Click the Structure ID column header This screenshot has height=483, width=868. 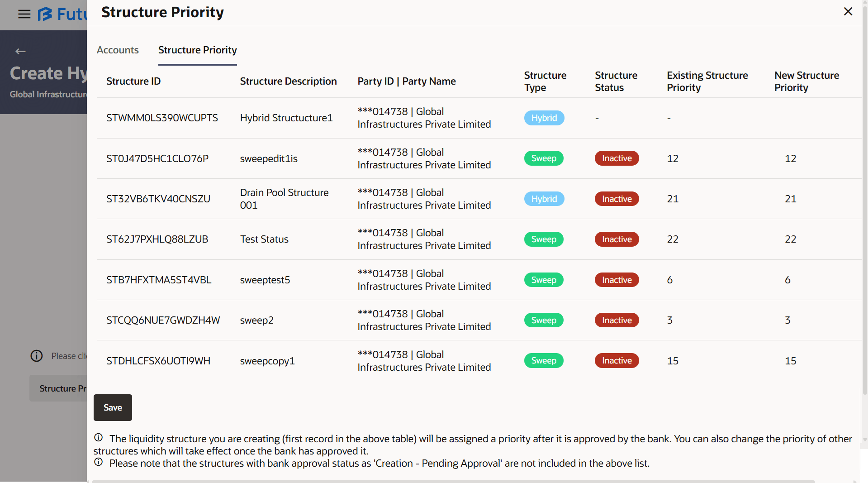click(133, 81)
